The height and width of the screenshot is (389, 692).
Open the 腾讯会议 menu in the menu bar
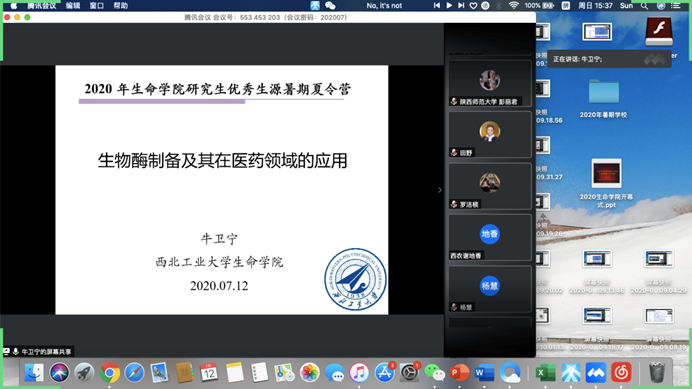pyautogui.click(x=42, y=6)
